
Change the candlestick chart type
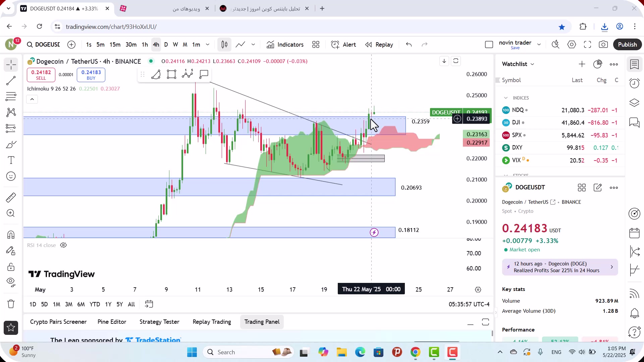tap(224, 45)
